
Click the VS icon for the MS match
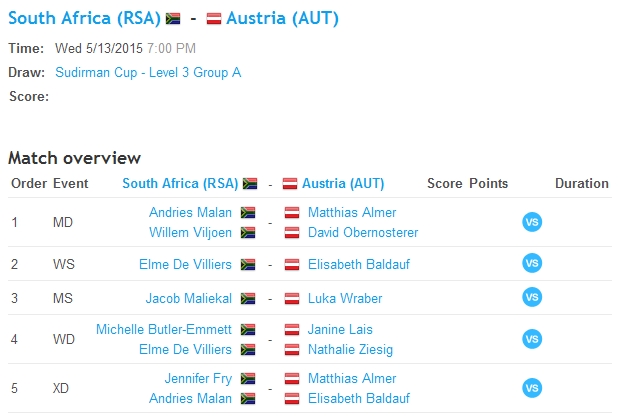coord(532,298)
